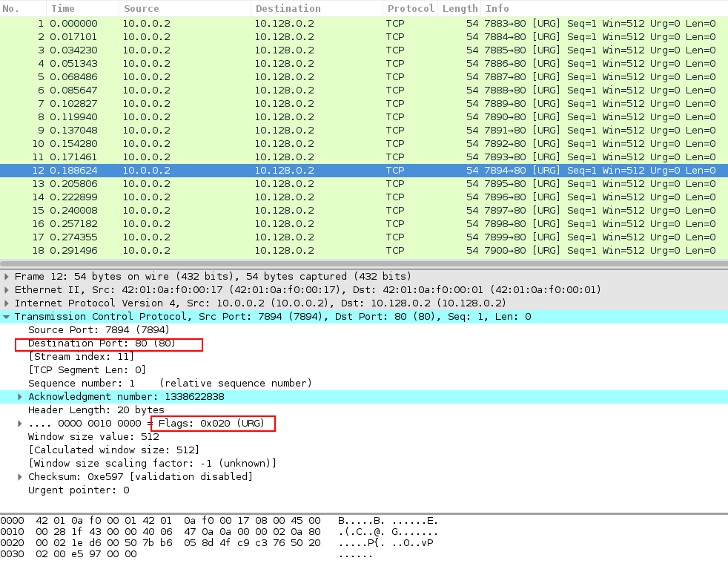This screenshot has width=728, height=572.
Task: Click hex dump row at offset 0010
Action: tap(219, 532)
